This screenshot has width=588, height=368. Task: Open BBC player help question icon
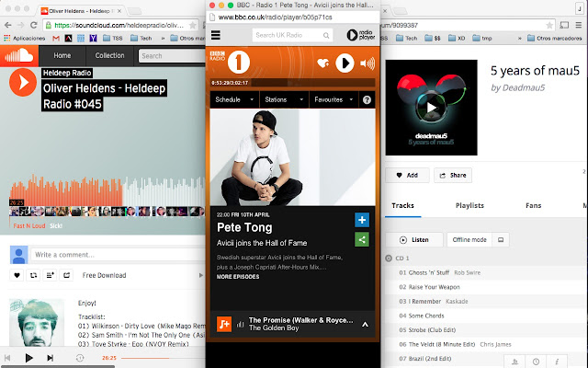click(x=367, y=100)
